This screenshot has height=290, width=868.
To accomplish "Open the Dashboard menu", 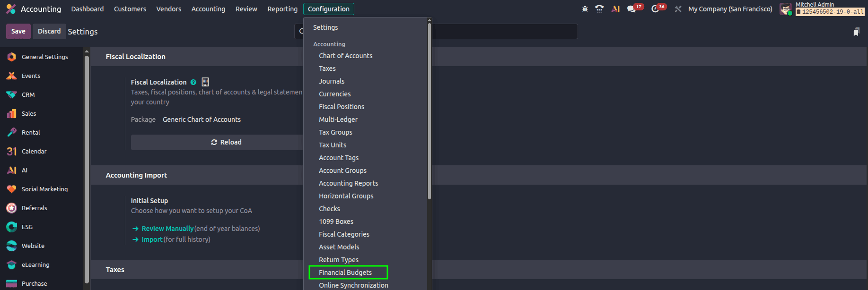I will (x=88, y=9).
